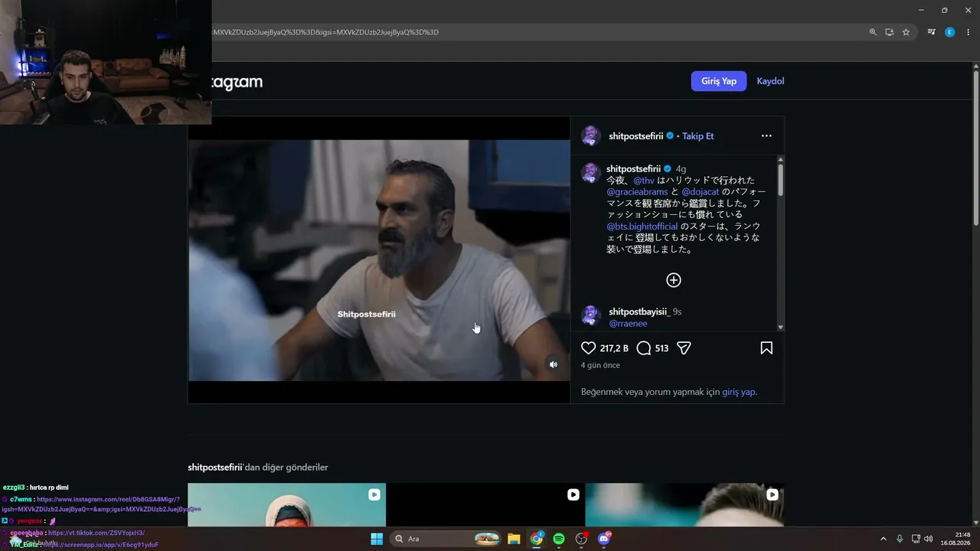The image size is (980, 551).
Task: Open shitpostbayisii_ commenter username
Action: pyautogui.click(x=639, y=311)
